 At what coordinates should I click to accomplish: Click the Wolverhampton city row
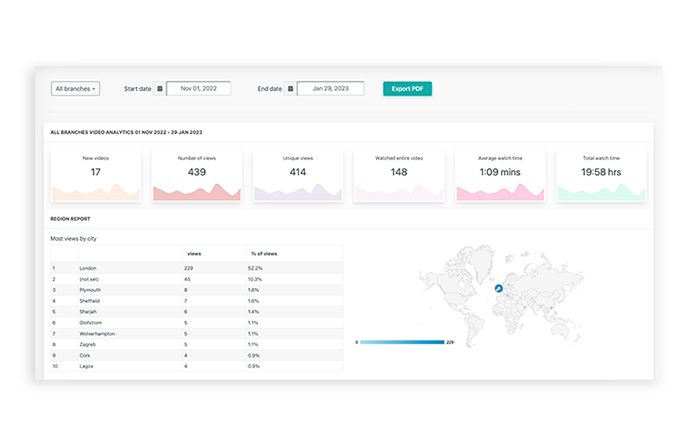point(197,334)
